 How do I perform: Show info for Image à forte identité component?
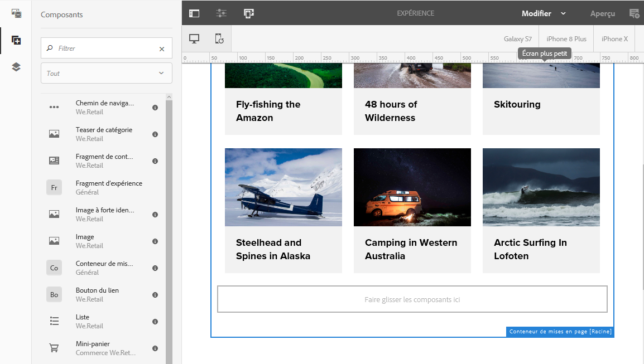[155, 215]
